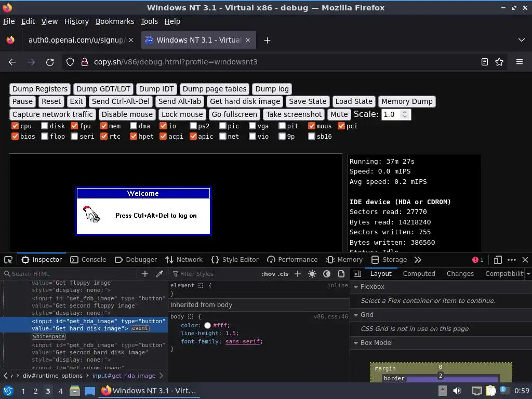Toggle dark color scheme simulation

pos(327,274)
